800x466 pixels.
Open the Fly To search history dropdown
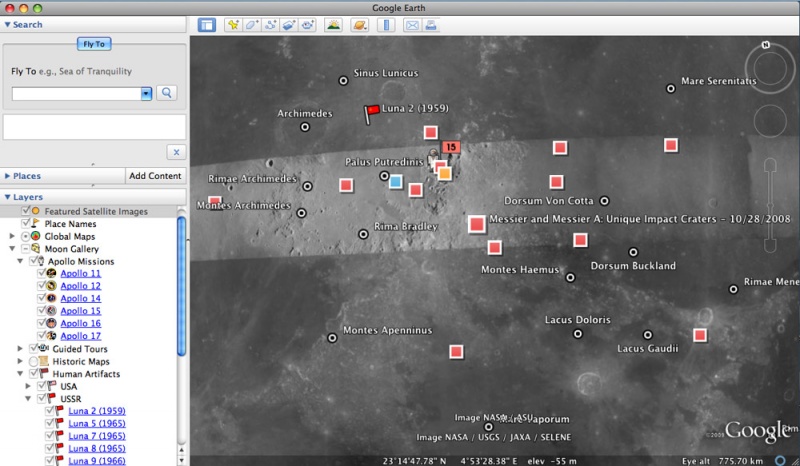(x=146, y=93)
